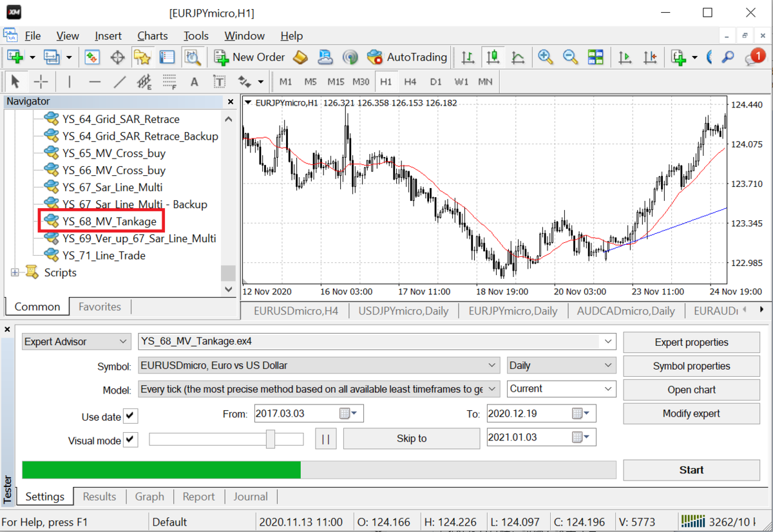
Task: Click the Modify expert button
Action: pyautogui.click(x=691, y=413)
